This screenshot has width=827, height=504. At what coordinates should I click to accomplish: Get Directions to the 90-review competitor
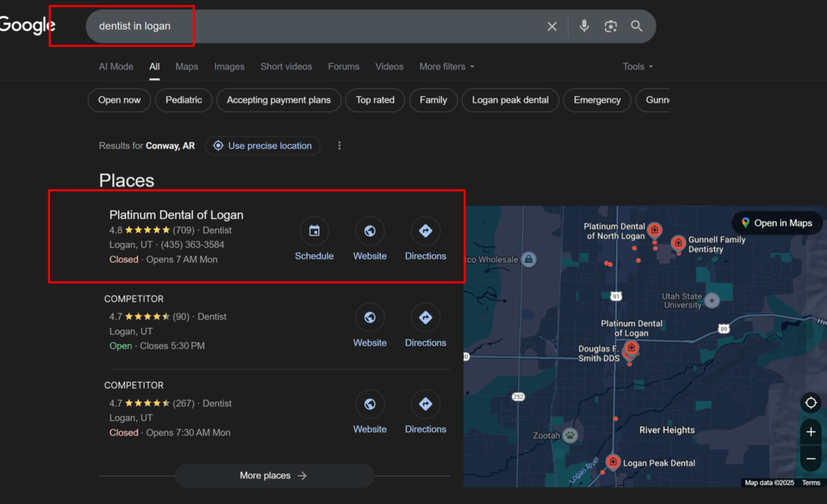[x=426, y=317]
